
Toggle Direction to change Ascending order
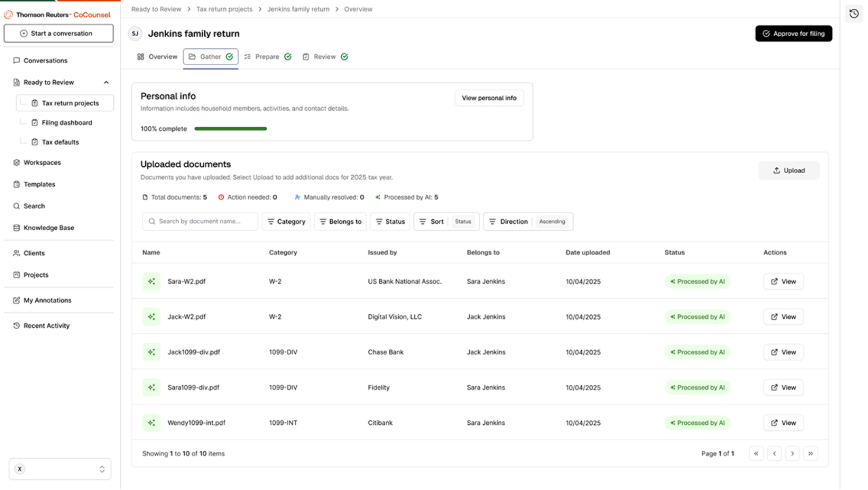528,221
